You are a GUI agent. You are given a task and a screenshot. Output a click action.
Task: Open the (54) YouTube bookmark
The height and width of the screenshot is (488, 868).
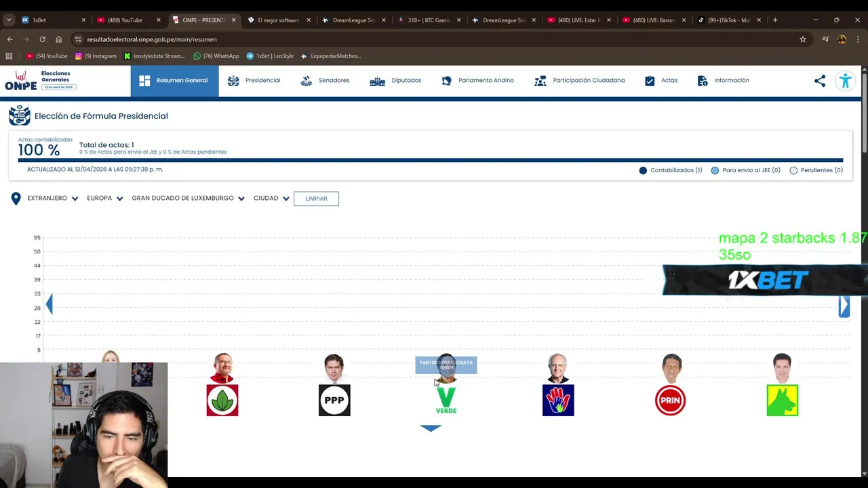pyautogui.click(x=47, y=56)
